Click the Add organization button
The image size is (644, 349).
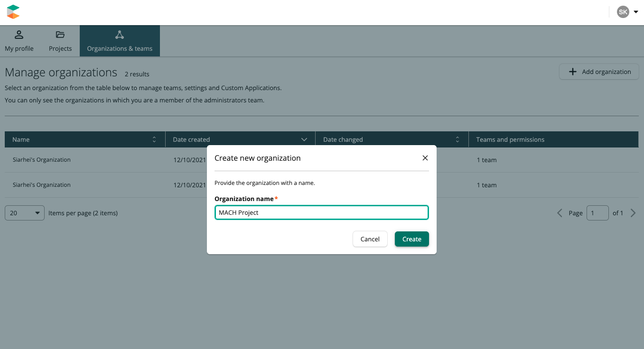click(599, 72)
